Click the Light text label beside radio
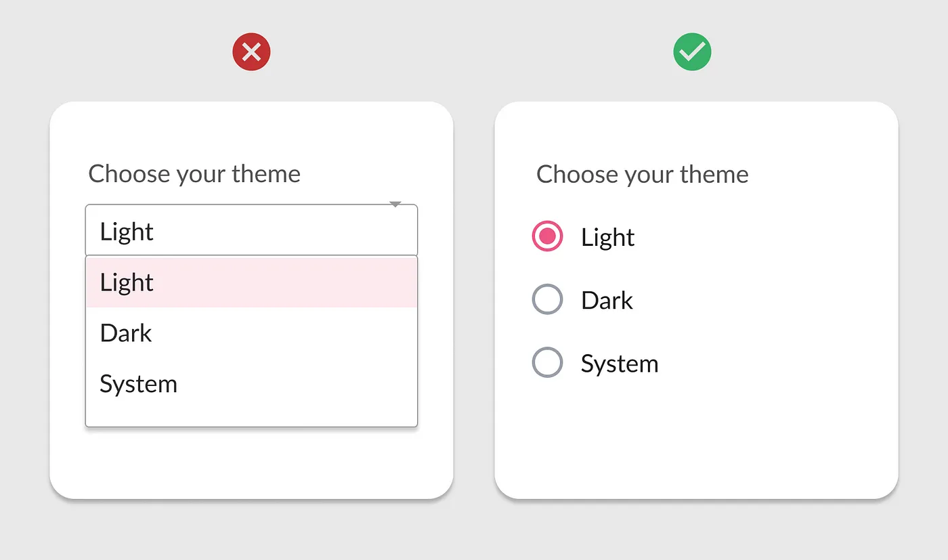 click(x=607, y=238)
